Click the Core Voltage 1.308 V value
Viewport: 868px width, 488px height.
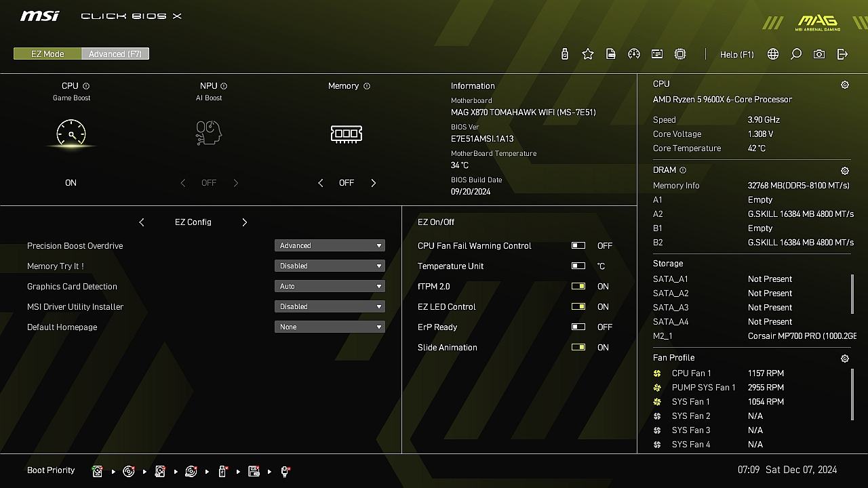click(760, 134)
